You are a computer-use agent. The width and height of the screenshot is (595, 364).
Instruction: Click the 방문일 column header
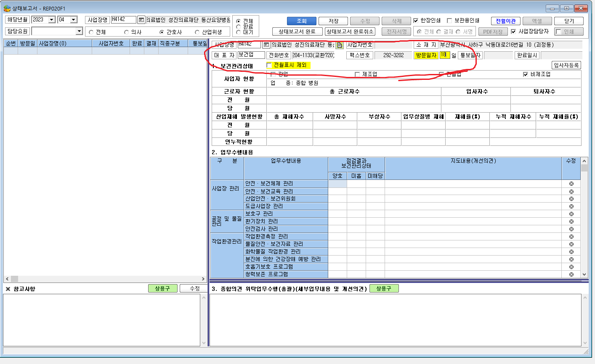click(x=28, y=43)
